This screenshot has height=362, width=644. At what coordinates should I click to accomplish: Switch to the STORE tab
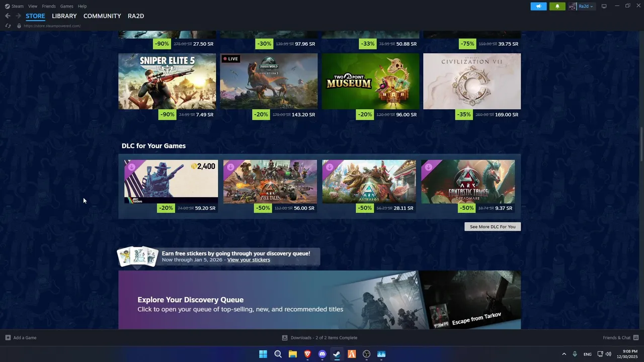pyautogui.click(x=35, y=16)
